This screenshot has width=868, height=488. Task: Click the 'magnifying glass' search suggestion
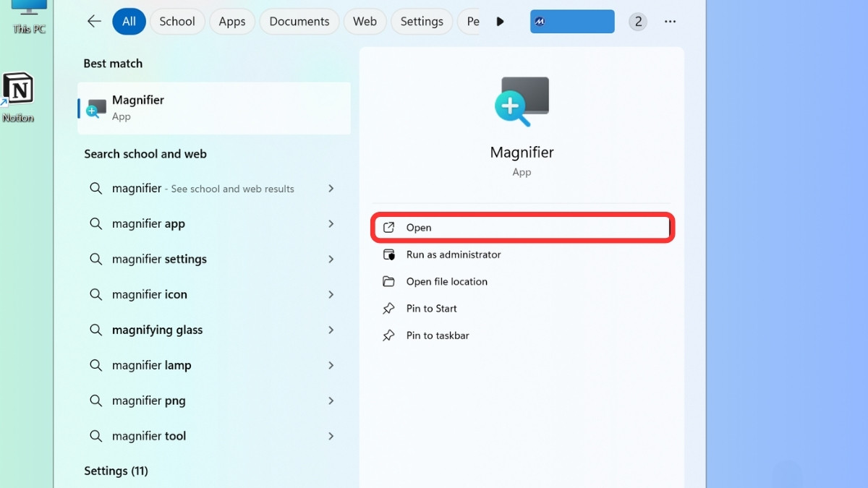point(157,330)
